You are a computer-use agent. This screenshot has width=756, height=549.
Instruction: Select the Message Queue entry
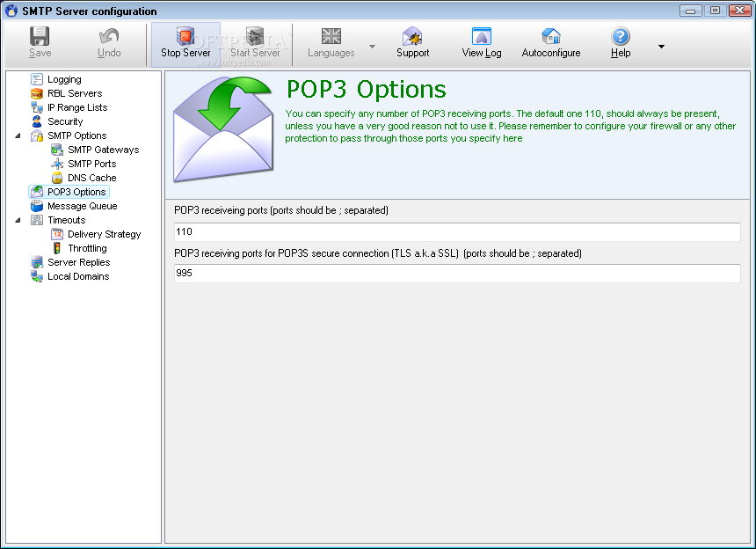(83, 206)
